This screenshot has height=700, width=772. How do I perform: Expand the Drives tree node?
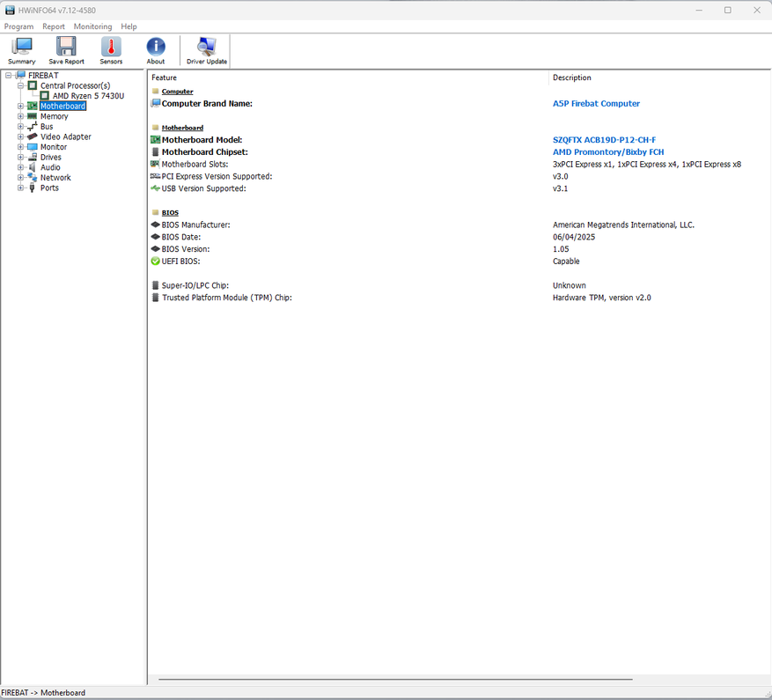coord(20,157)
